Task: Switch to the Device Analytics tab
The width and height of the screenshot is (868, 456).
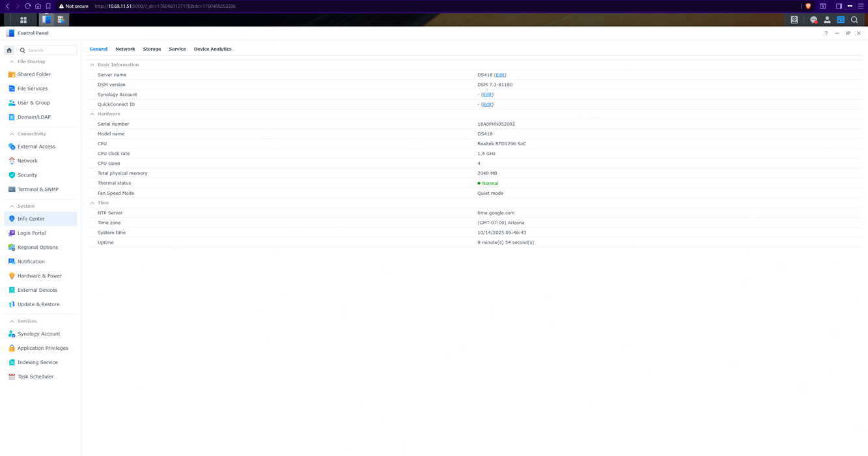Action: coord(212,49)
